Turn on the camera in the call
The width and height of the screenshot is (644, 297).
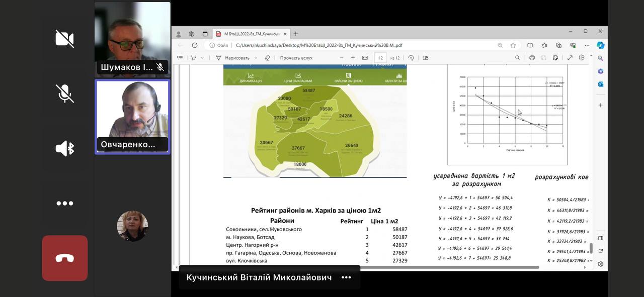pyautogui.click(x=64, y=39)
